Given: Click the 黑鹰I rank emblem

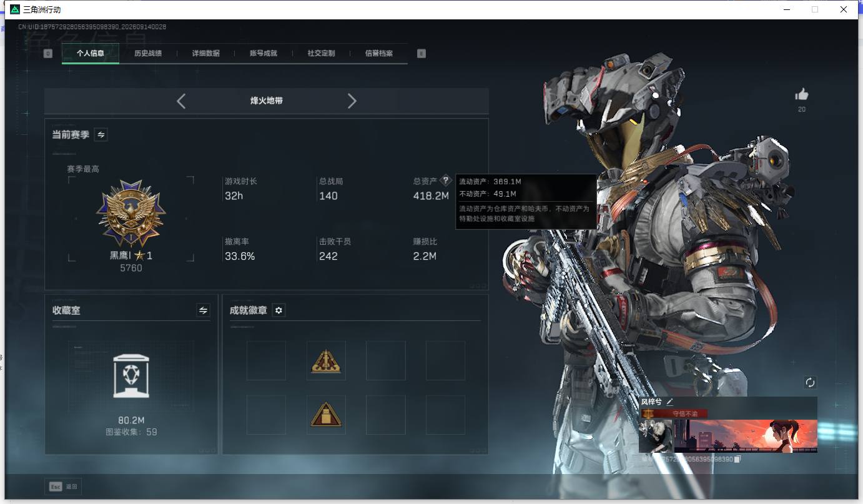Looking at the screenshot, I should tap(131, 214).
